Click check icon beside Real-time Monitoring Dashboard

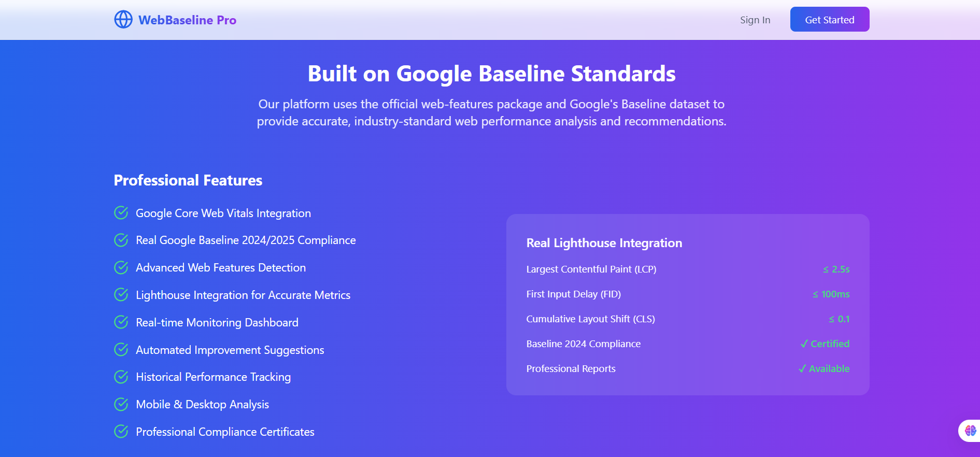tap(121, 322)
